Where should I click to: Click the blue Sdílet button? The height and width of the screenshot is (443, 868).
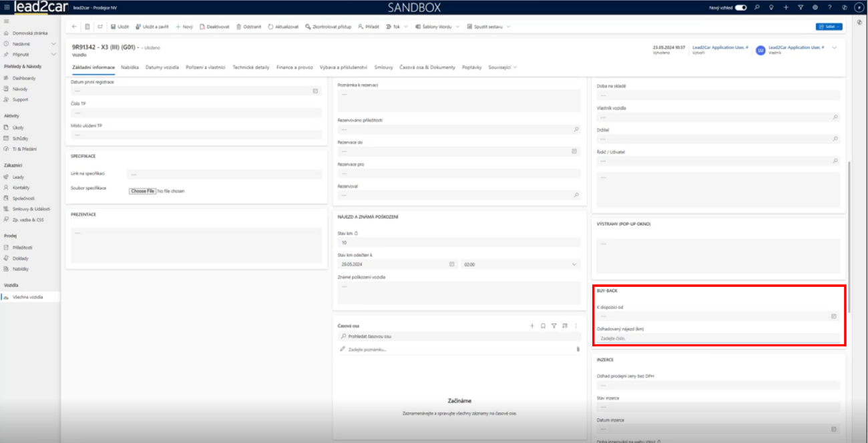point(829,27)
